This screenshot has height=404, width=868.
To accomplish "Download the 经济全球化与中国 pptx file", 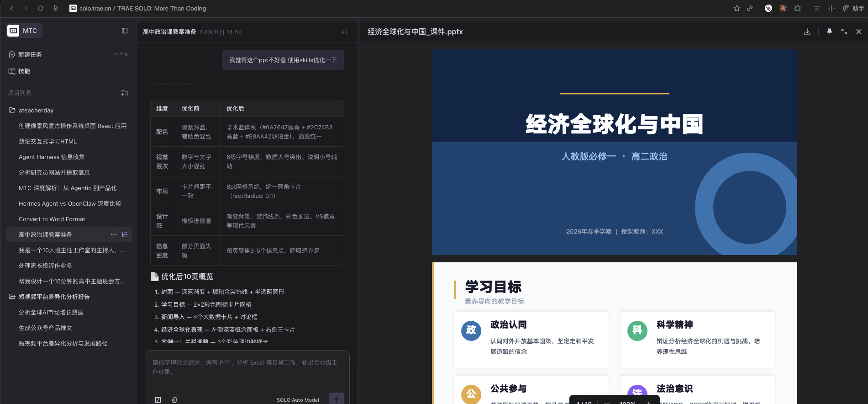I will pos(807,32).
